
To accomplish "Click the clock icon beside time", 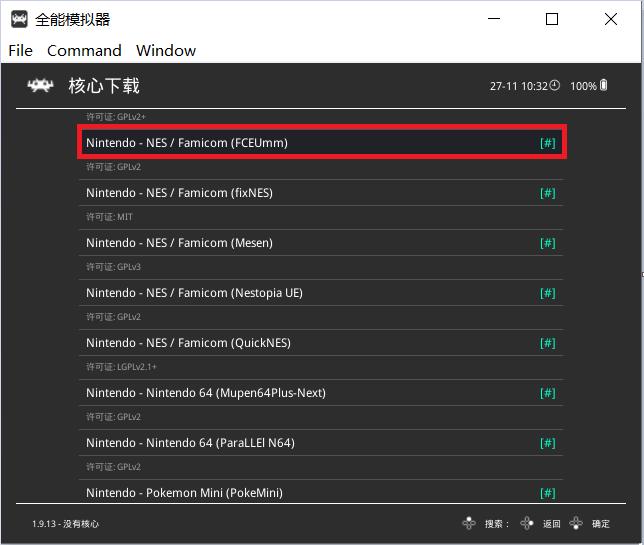I will click(x=554, y=85).
